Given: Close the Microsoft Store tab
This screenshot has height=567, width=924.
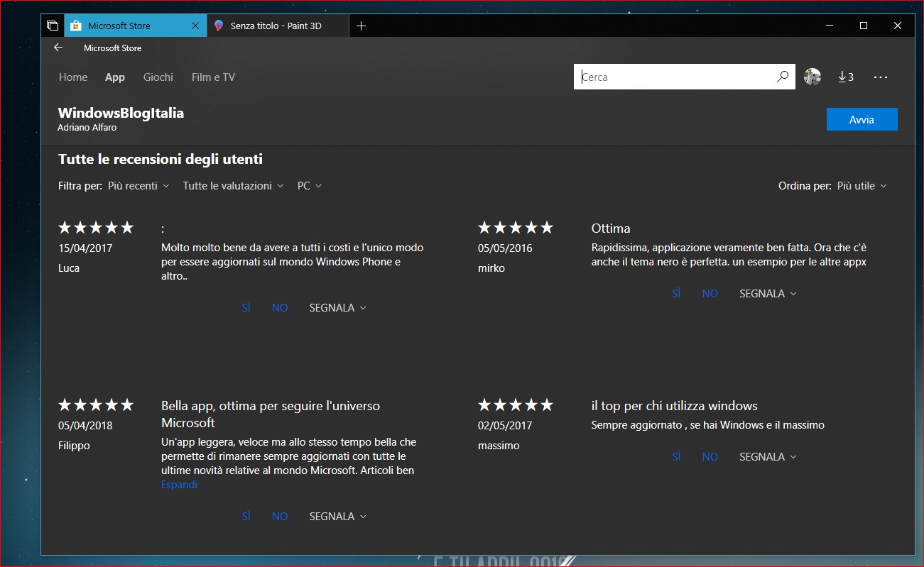Looking at the screenshot, I should tap(195, 26).
